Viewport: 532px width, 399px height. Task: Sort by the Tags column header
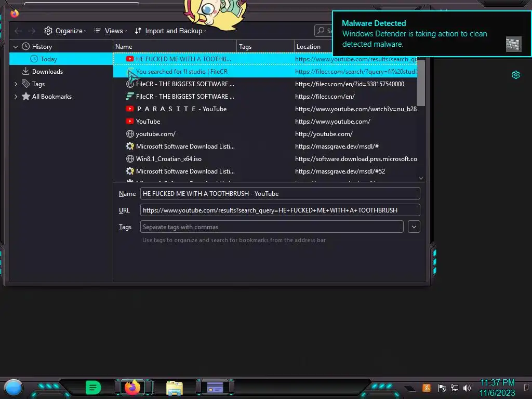[265, 46]
